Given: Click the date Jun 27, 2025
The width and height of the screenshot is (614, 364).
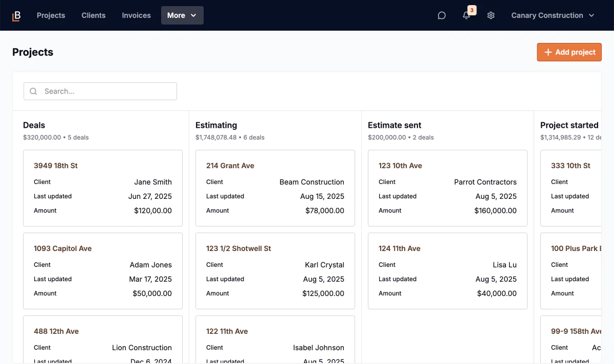Looking at the screenshot, I should point(150,196).
